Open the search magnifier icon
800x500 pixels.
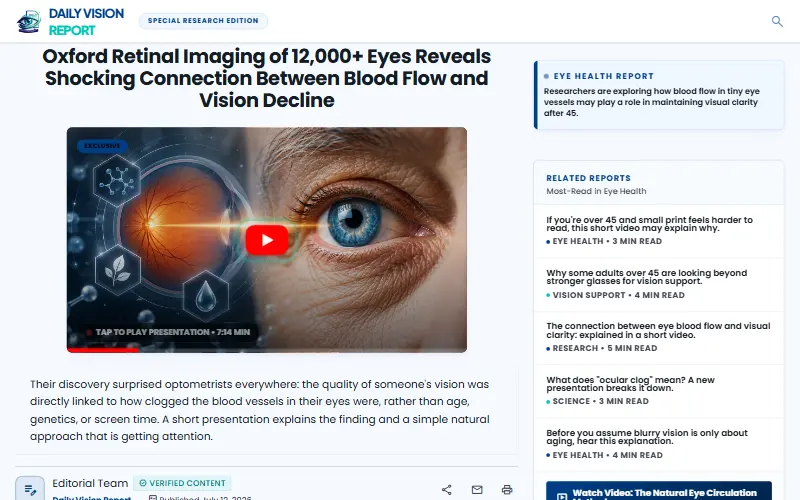click(x=777, y=21)
